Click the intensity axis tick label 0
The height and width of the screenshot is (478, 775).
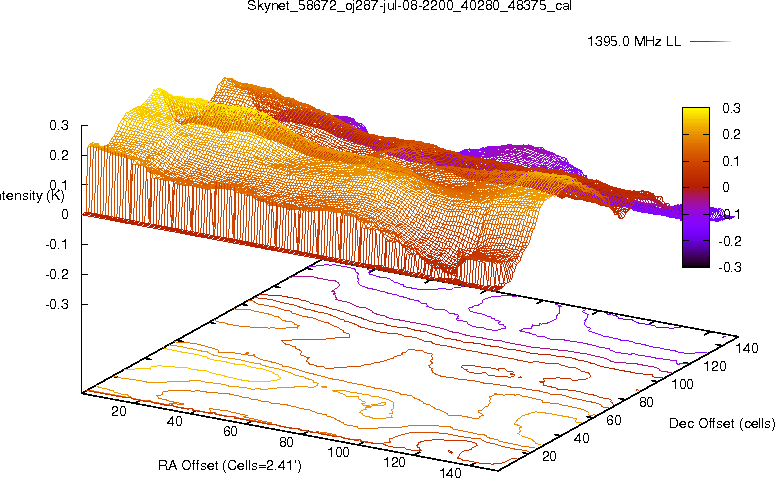pyautogui.click(x=65, y=215)
